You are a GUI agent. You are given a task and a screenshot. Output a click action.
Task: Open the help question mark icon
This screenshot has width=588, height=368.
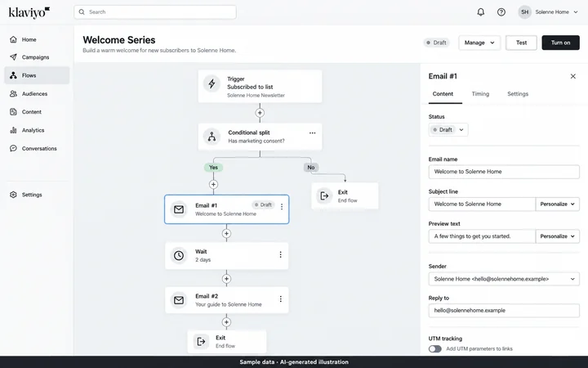(x=501, y=12)
